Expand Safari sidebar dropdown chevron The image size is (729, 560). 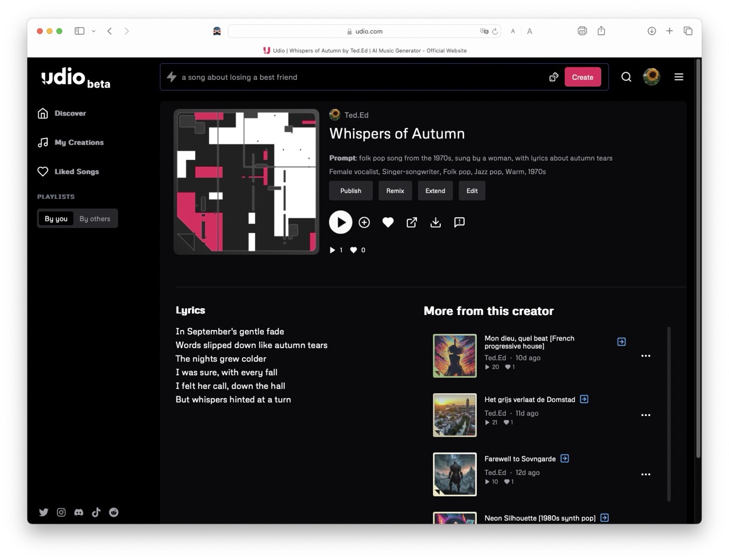click(93, 31)
